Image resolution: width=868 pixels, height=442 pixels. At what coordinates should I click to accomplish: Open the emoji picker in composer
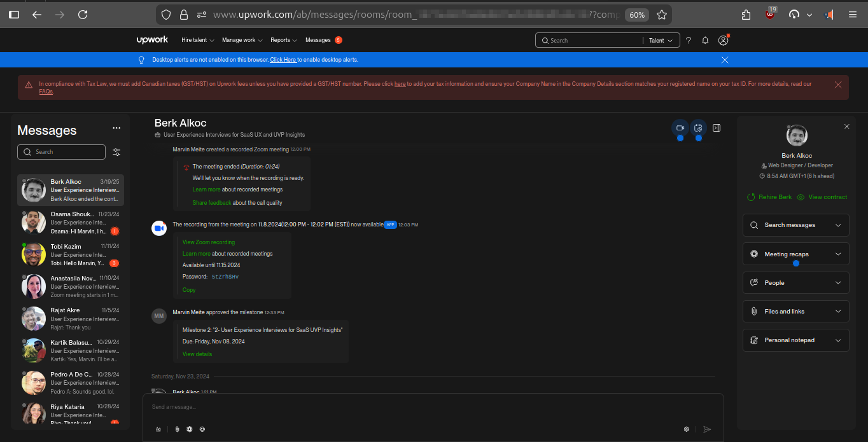click(202, 429)
